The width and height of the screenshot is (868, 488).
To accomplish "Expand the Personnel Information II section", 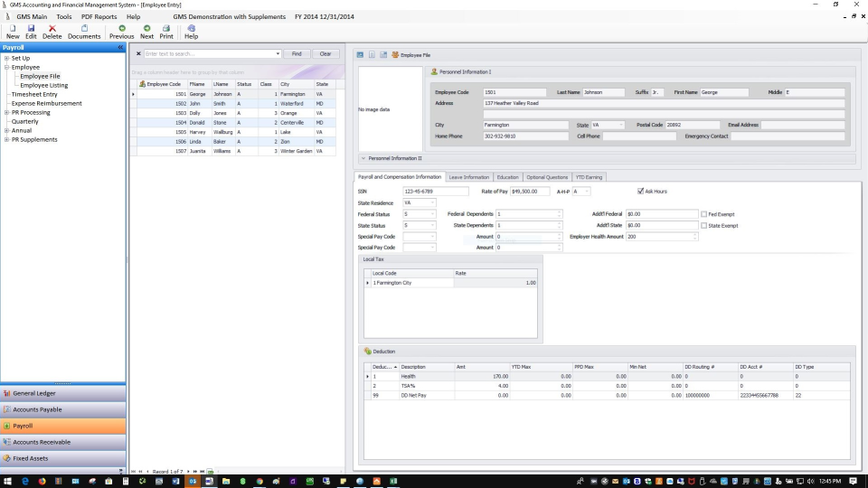I will (x=363, y=158).
